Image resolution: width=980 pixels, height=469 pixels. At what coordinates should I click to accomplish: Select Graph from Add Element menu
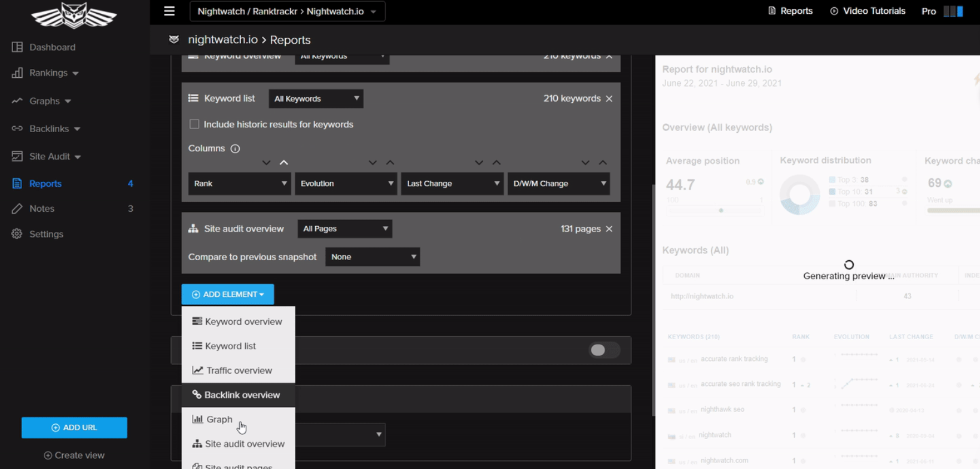point(238,419)
